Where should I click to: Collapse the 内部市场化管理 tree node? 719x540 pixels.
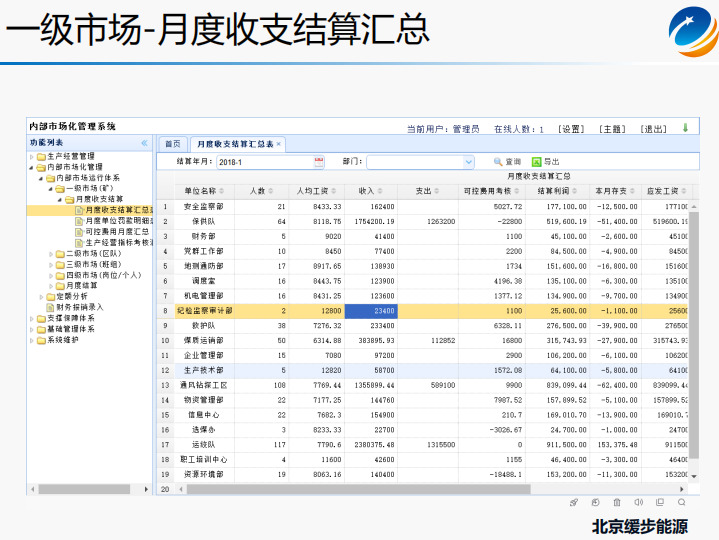tap(32, 167)
